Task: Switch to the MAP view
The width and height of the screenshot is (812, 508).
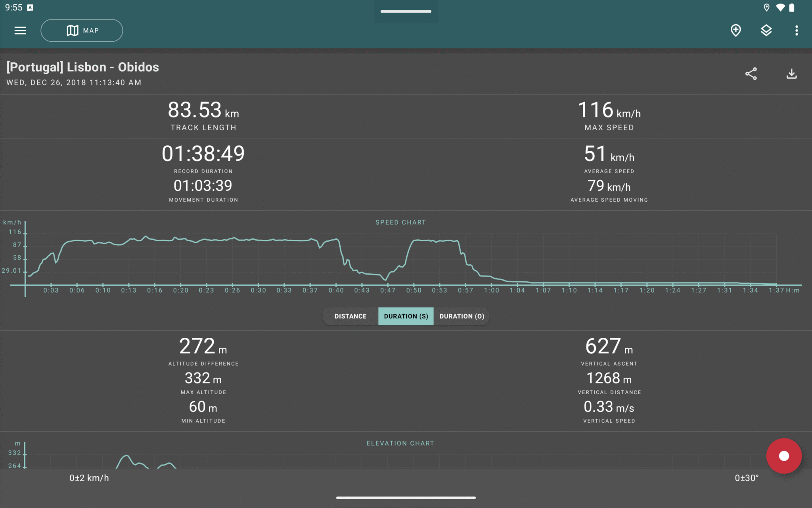Action: tap(82, 30)
